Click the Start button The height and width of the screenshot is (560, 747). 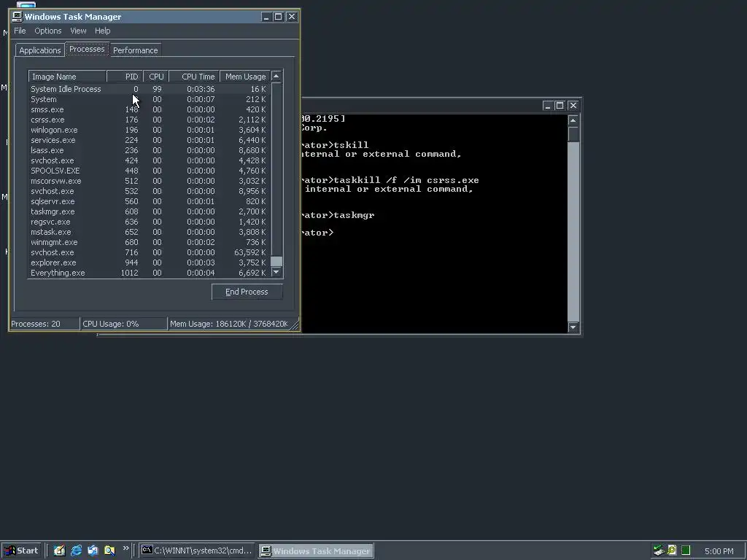click(21, 551)
